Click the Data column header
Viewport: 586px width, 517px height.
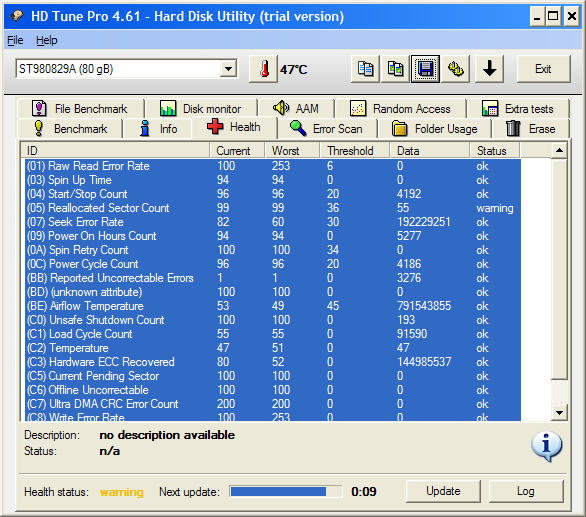click(430, 151)
